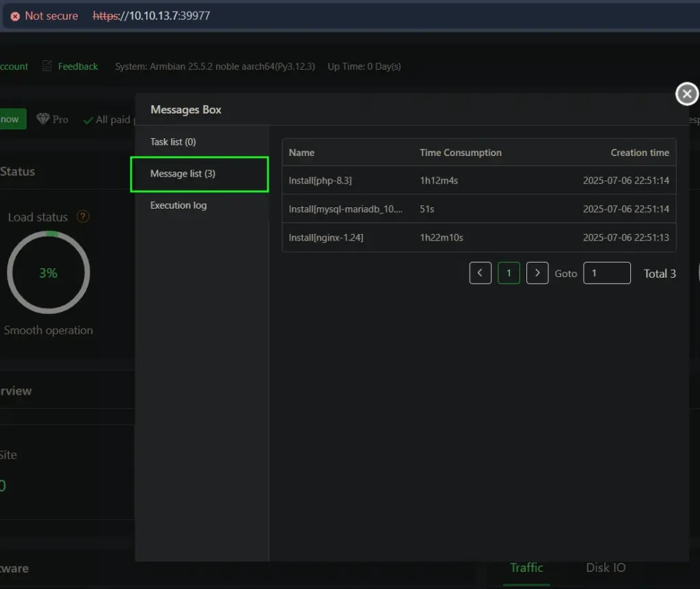
Task: Click the Load status help question icon
Action: click(83, 216)
